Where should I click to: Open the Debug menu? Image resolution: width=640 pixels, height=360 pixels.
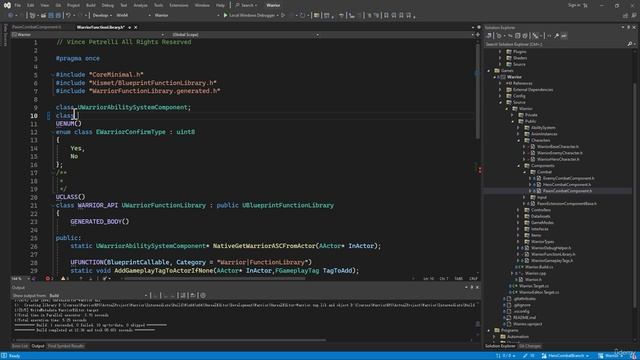[107, 5]
